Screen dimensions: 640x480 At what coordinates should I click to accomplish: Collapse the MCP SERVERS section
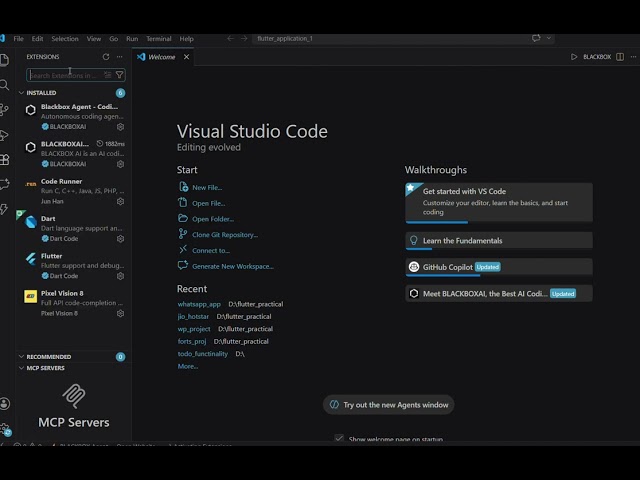(x=73, y=368)
